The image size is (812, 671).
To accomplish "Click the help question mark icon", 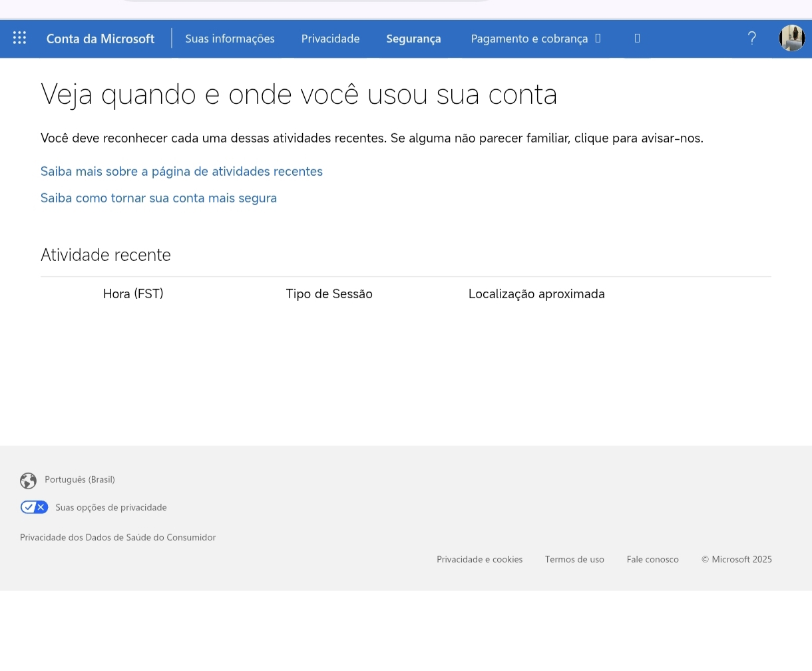I will point(751,39).
